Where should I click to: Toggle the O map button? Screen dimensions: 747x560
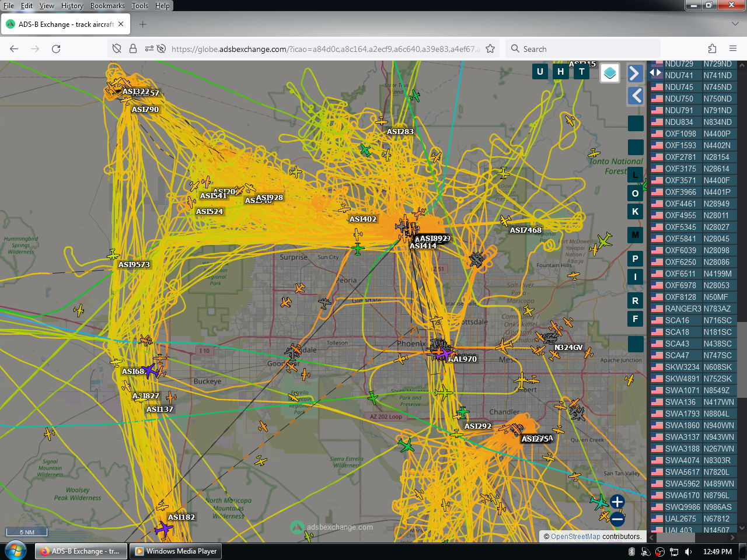coord(636,194)
